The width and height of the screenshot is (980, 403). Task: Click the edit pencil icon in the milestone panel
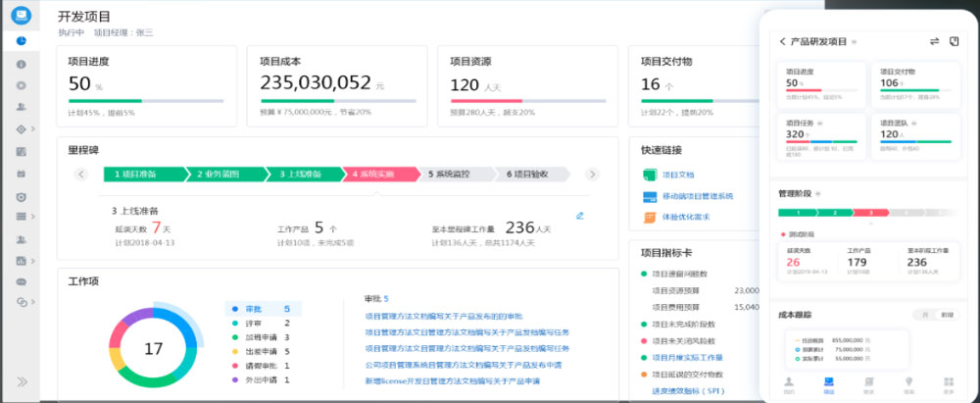click(x=580, y=215)
